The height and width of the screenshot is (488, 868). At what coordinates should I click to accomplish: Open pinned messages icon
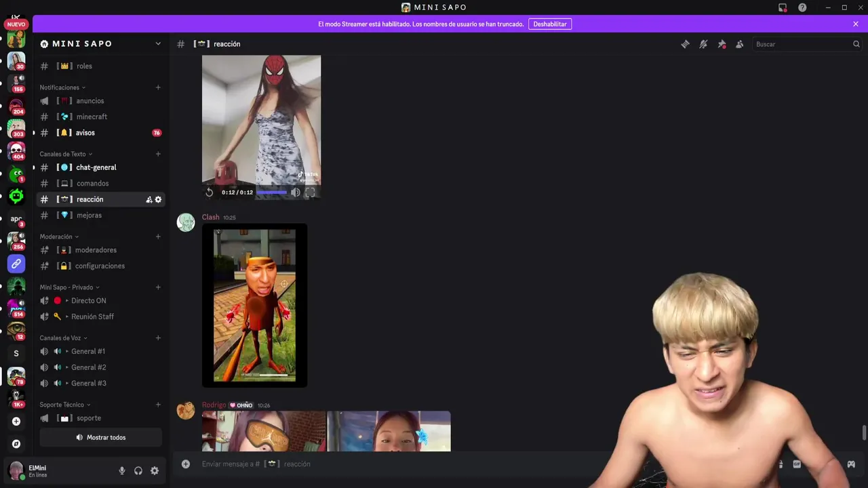722,44
